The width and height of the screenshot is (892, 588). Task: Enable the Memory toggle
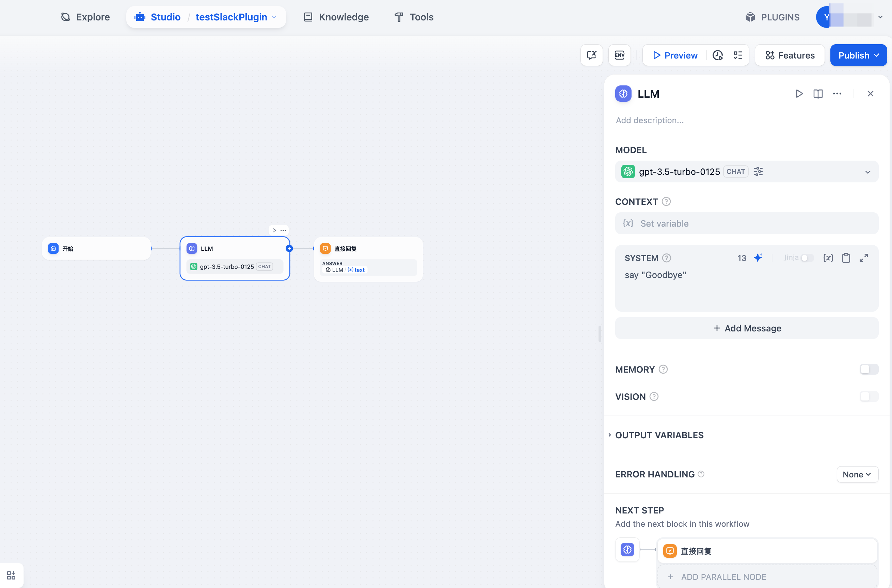point(869,370)
